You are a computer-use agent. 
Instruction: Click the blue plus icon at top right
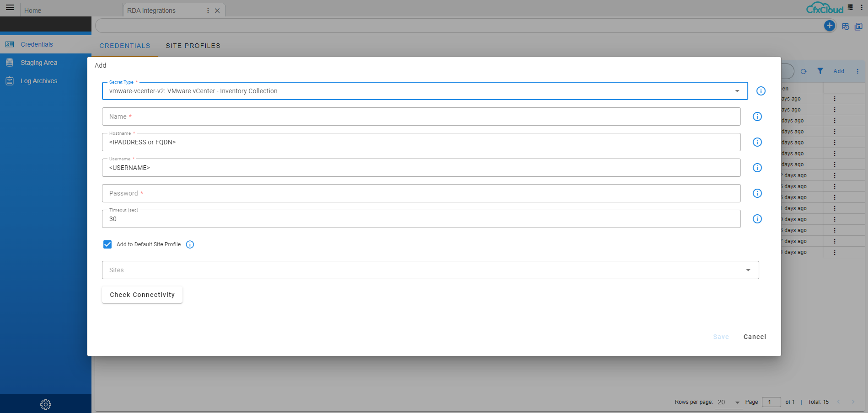pyautogui.click(x=829, y=26)
